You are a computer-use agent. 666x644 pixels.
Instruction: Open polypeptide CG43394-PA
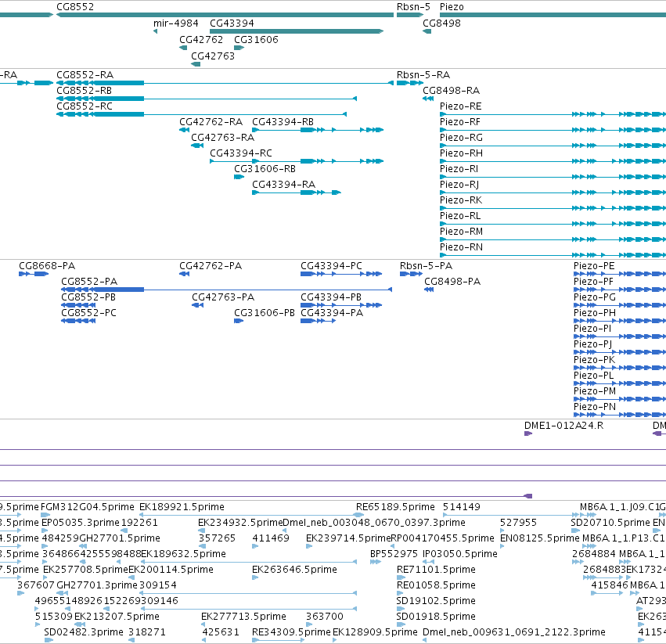pos(332,313)
